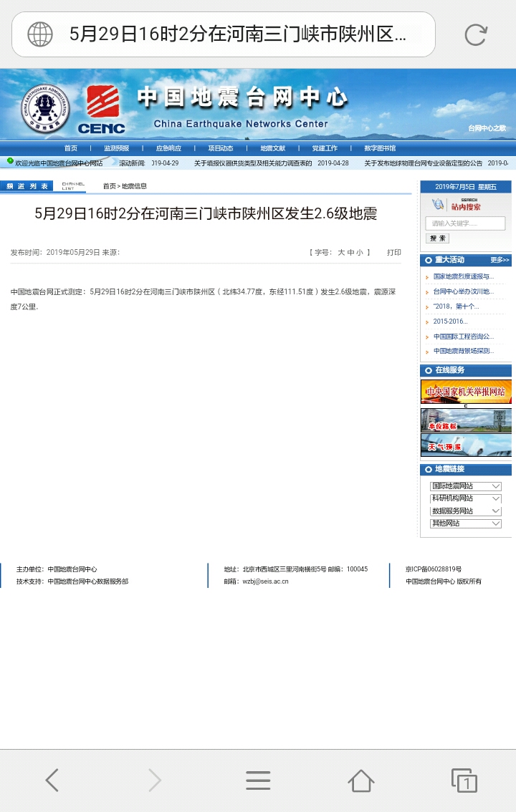
Task: Expand the 国际地震网站 dropdown
Action: (466, 485)
